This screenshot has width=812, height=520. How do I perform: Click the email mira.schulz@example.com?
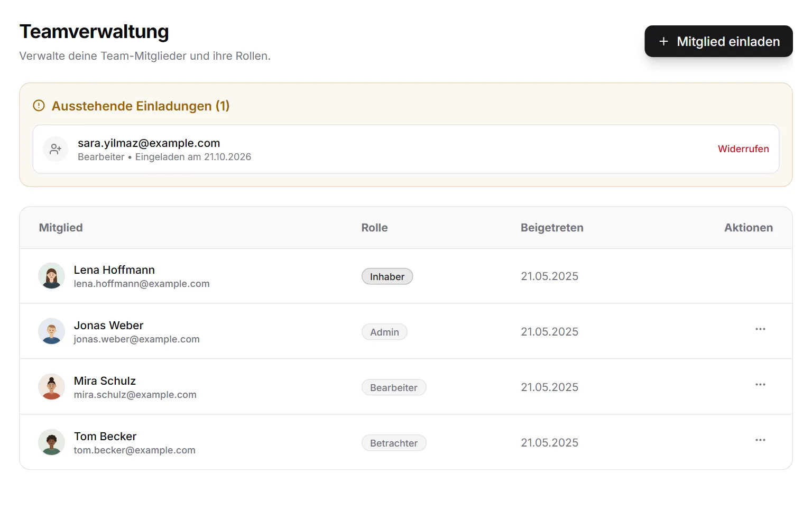[x=135, y=395]
